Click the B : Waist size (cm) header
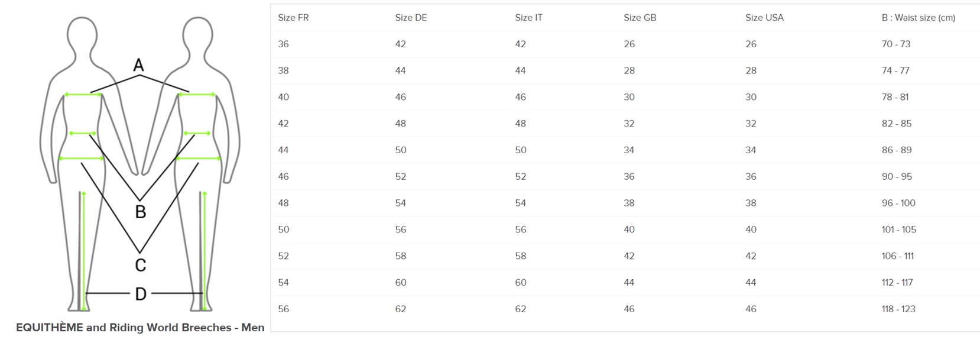The image size is (980, 343). 918,18
